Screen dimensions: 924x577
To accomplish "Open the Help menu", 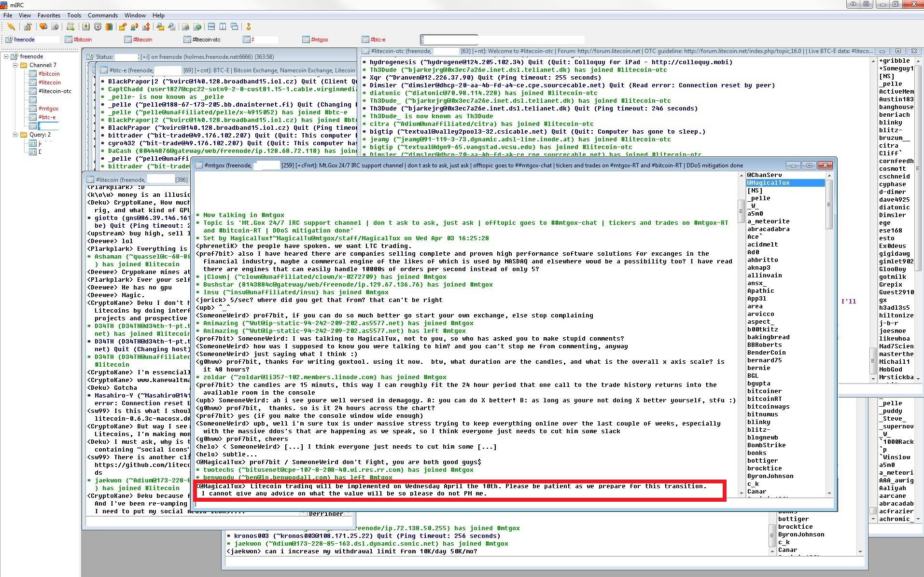I will (x=158, y=15).
